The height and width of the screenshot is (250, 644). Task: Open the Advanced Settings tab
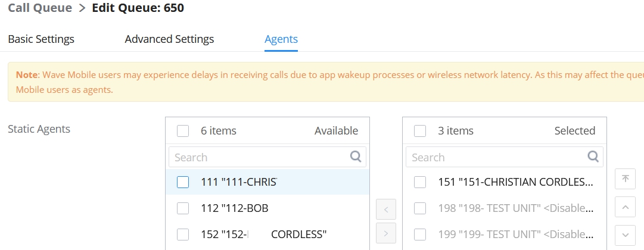tap(169, 39)
